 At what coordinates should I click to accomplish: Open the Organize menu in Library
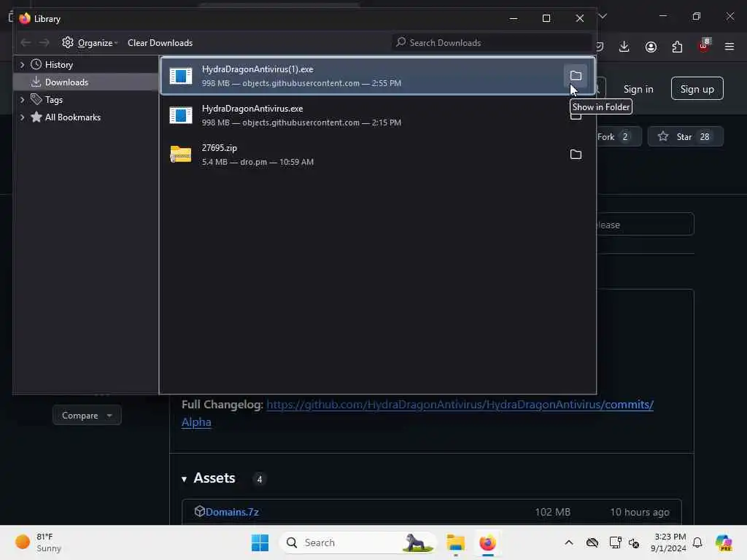pyautogui.click(x=90, y=43)
